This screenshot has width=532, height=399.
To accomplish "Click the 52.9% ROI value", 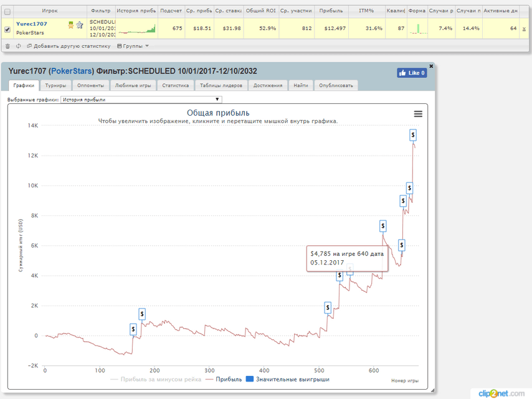I will coord(268,29).
